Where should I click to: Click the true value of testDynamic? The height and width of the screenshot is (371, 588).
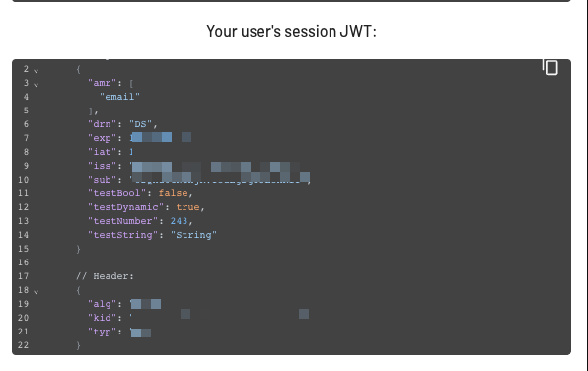[x=187, y=207]
